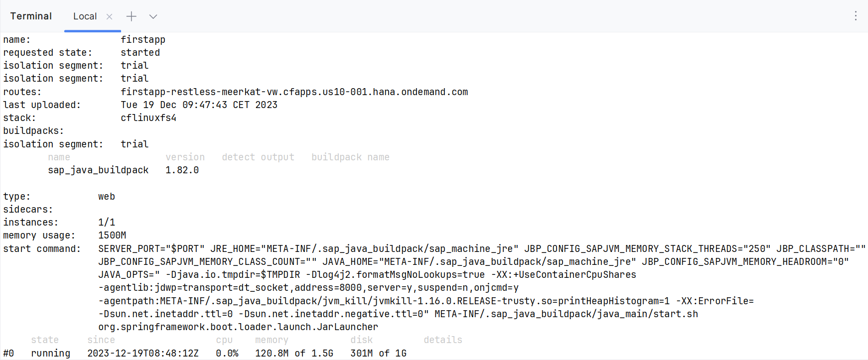Click the instance since timestamp 2023-12-19T08:48:12Z
Screen dimensions: 868x360
(143, 353)
